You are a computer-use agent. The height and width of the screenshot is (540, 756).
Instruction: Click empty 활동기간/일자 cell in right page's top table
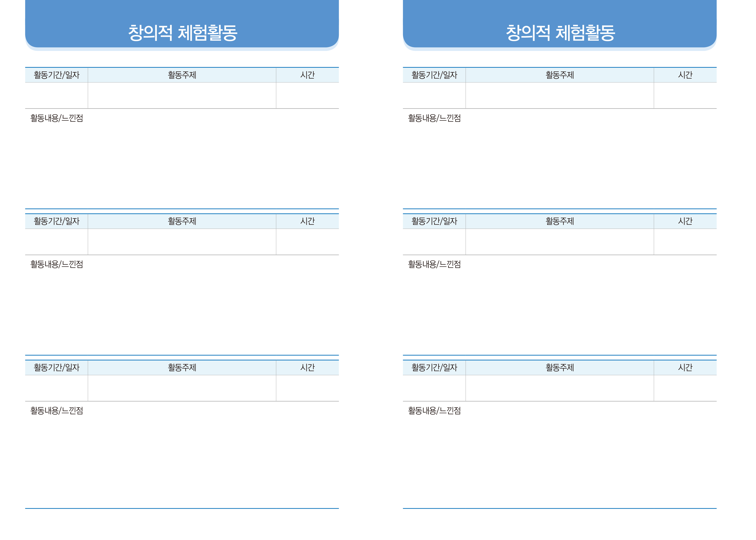434,95
